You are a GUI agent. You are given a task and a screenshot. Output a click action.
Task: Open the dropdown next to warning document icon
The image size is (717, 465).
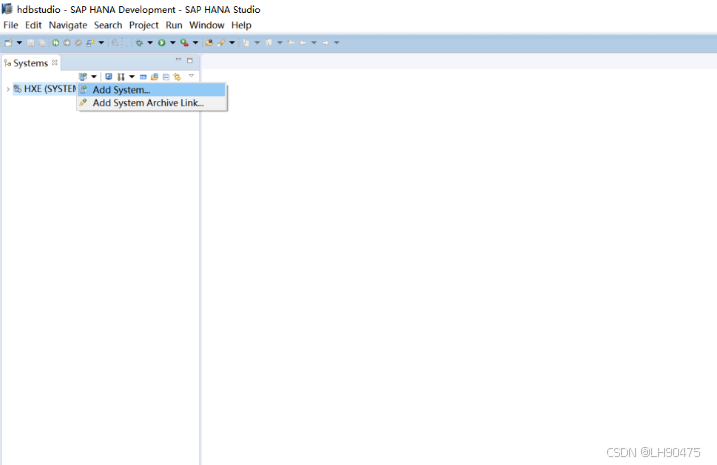[101, 43]
